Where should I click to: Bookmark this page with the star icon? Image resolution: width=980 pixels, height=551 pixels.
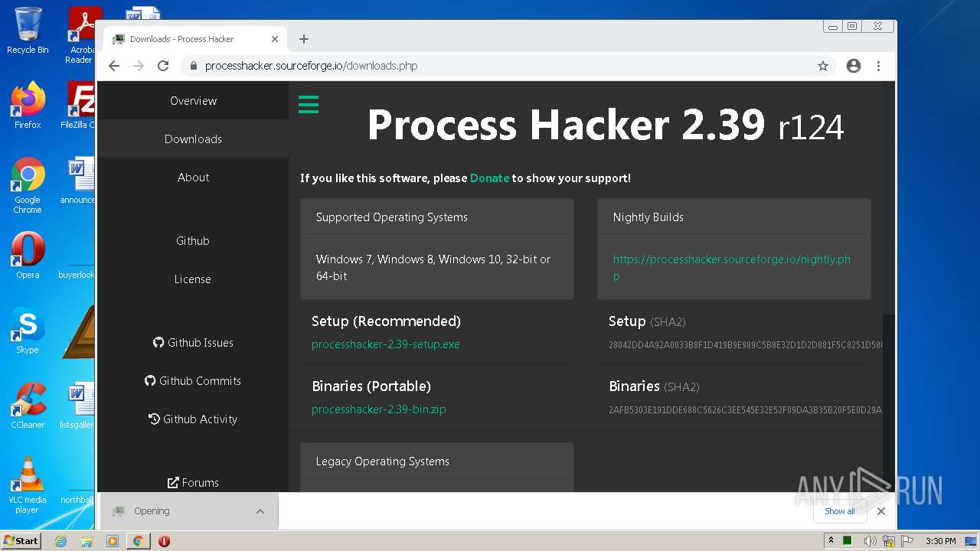pos(823,66)
